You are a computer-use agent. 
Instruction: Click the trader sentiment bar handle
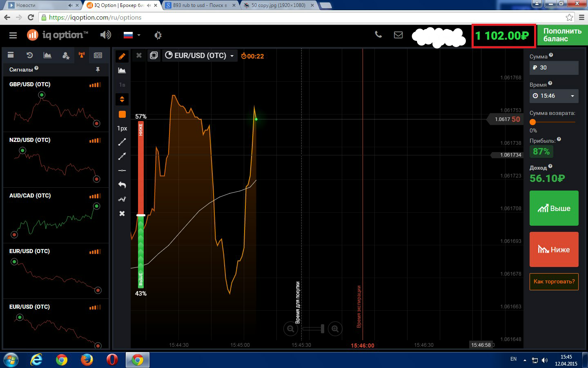pyautogui.click(x=141, y=215)
